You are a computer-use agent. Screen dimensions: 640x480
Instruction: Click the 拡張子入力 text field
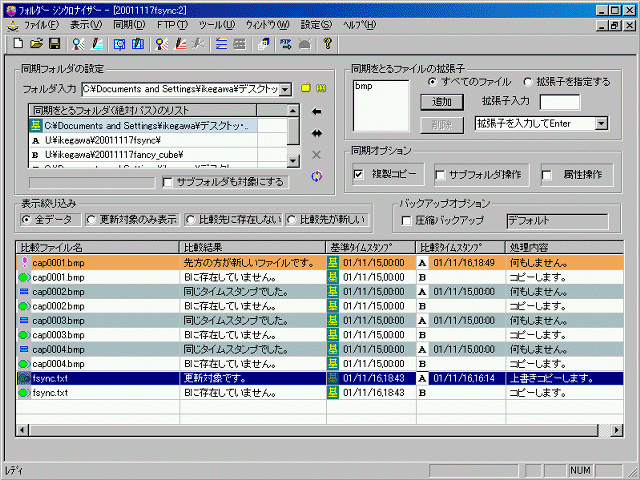(x=559, y=102)
